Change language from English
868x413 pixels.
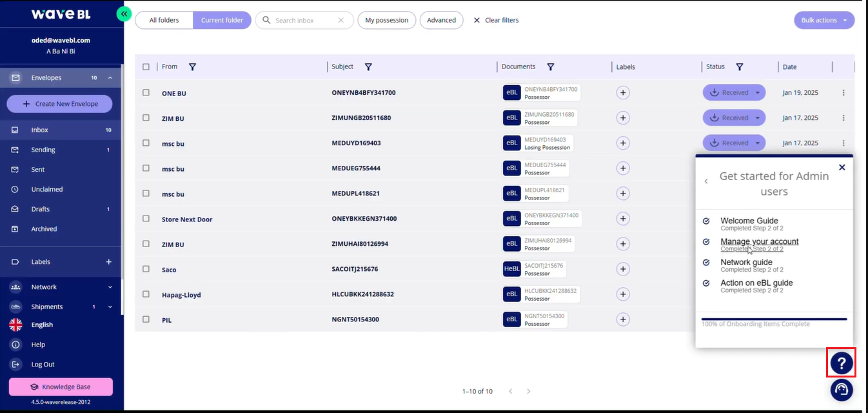coord(42,325)
